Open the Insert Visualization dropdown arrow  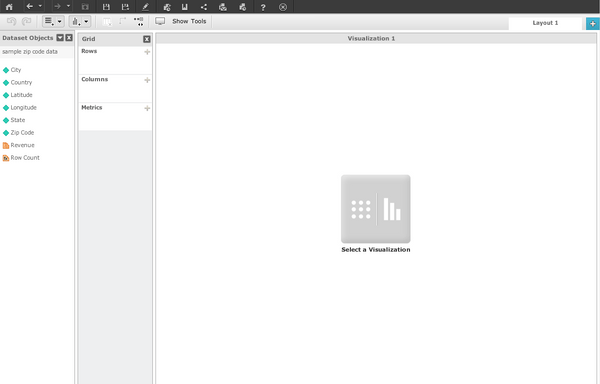pos(86,21)
